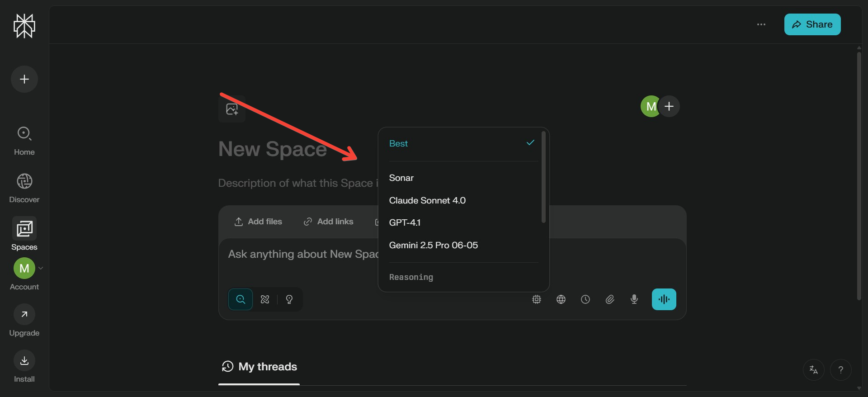The height and width of the screenshot is (397, 868).
Task: Open the help question mark button
Action: (841, 370)
